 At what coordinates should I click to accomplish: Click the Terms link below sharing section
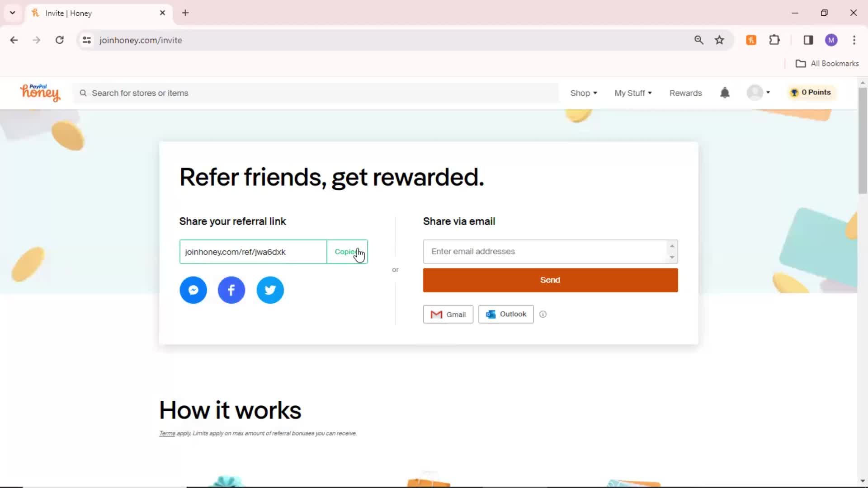(x=167, y=433)
